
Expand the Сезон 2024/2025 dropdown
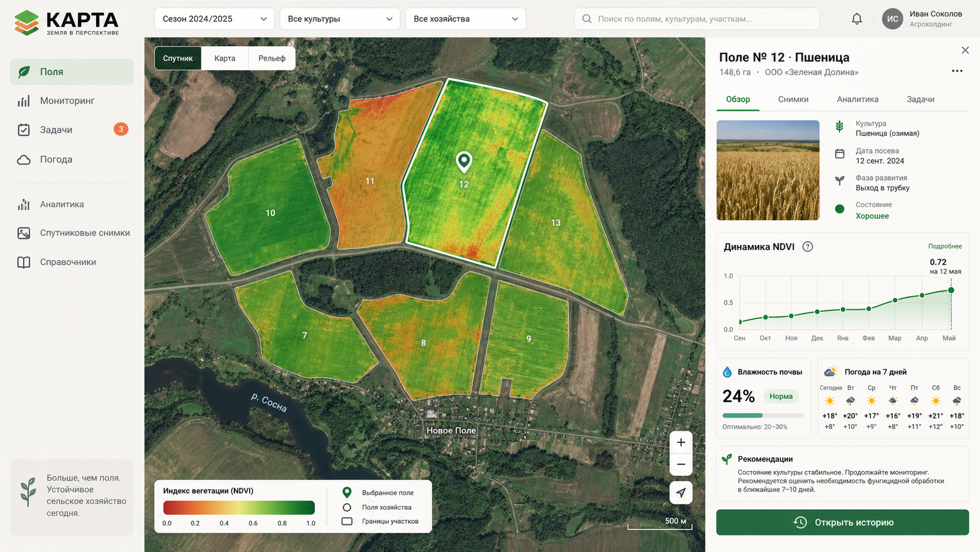tap(215, 19)
